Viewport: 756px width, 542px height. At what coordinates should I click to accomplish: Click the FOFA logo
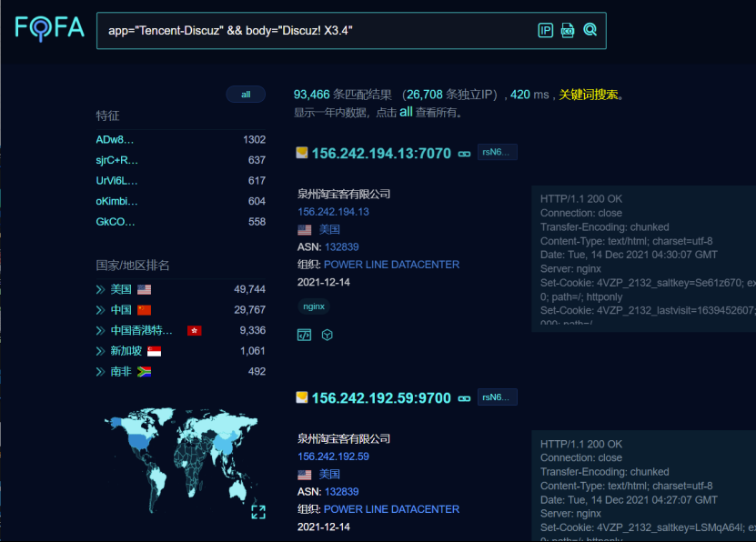click(49, 28)
